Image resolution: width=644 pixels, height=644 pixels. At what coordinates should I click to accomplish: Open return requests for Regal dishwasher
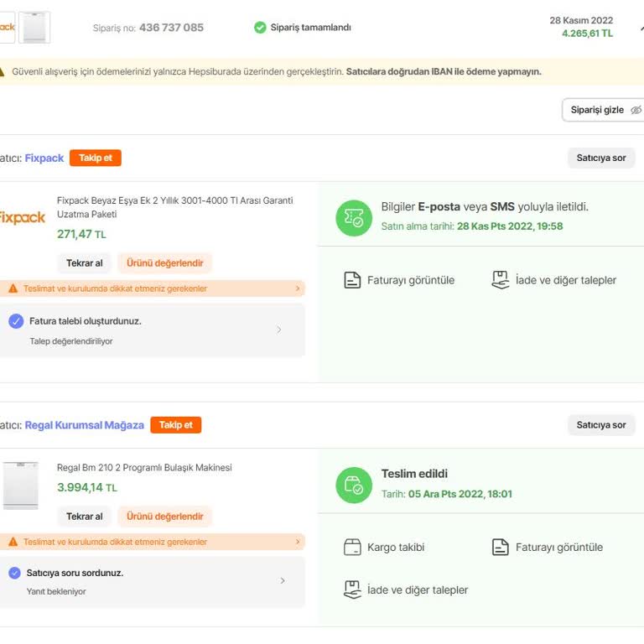406,589
